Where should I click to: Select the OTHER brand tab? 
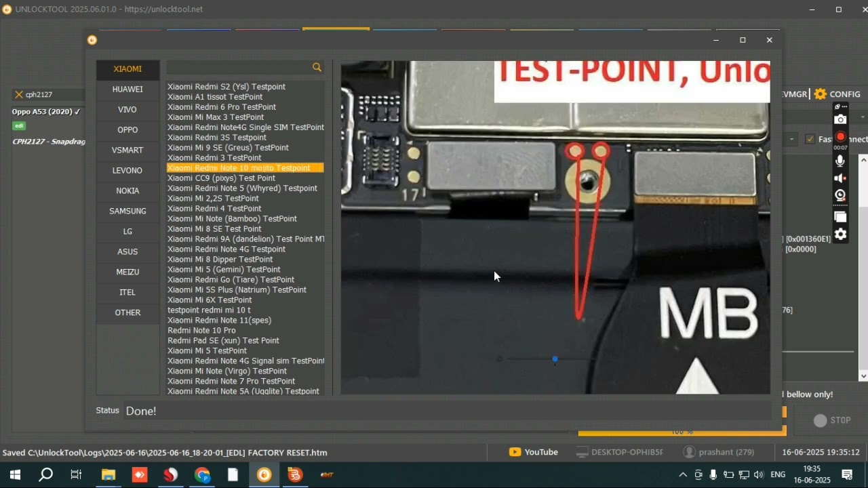click(x=127, y=313)
